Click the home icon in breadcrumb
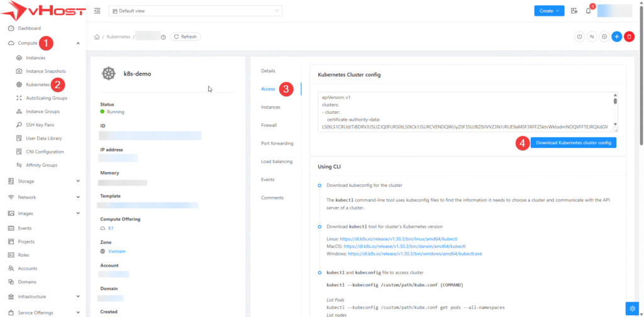Screen dimensions: 644x317 click(97, 37)
